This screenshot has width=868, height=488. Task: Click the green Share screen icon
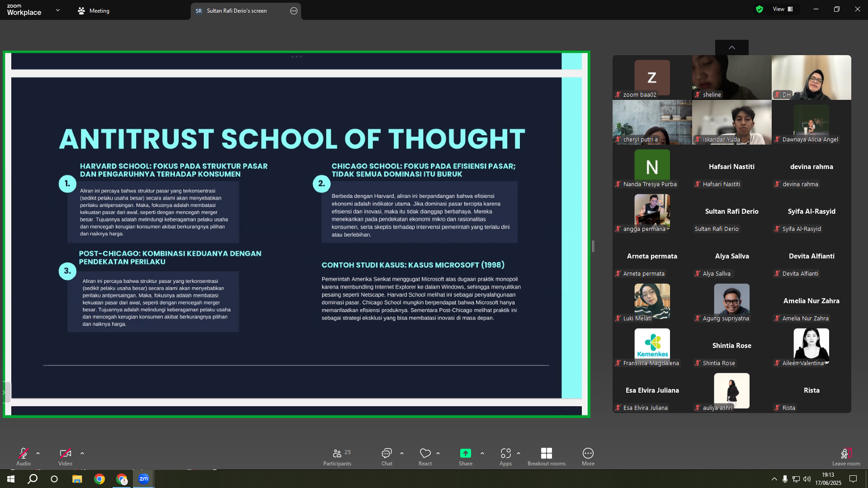pos(466,453)
